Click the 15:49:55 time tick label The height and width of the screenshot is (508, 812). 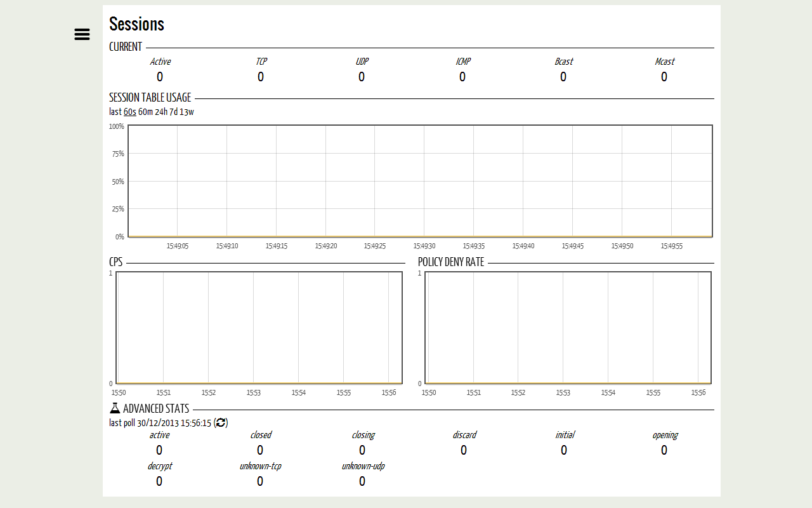click(671, 246)
